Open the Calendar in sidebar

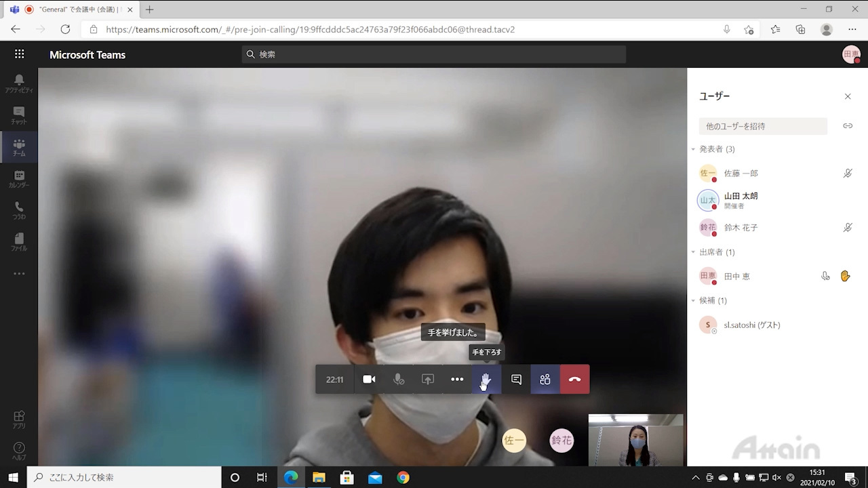pos(19,179)
